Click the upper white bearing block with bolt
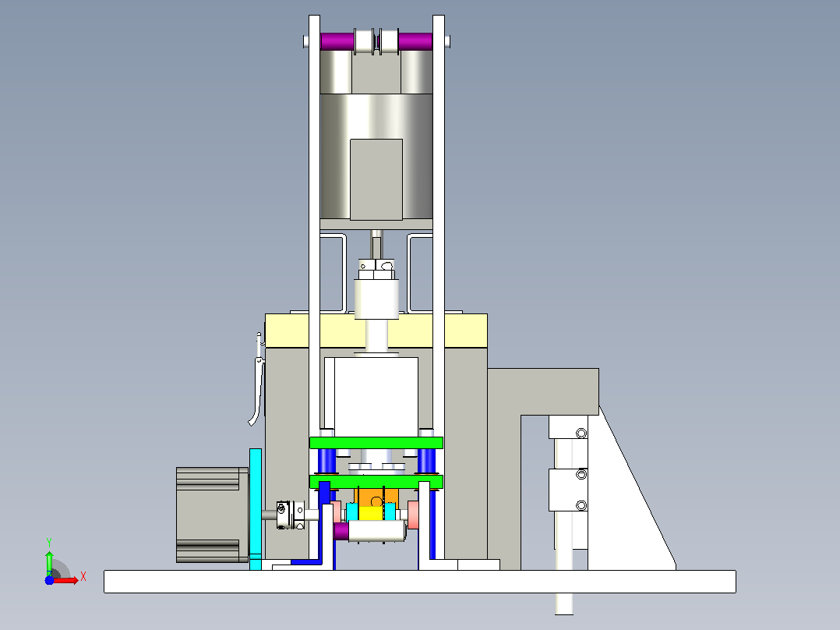This screenshot has height=630, width=840. click(x=568, y=427)
